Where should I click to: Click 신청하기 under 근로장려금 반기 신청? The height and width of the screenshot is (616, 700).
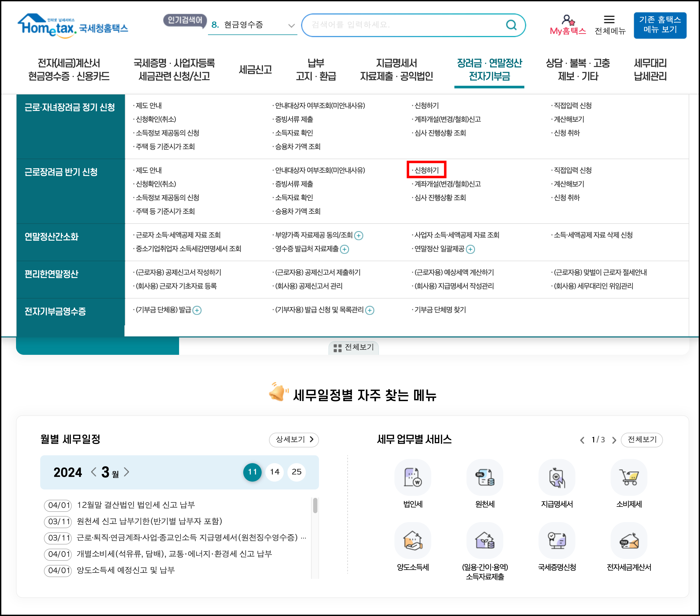(x=426, y=170)
